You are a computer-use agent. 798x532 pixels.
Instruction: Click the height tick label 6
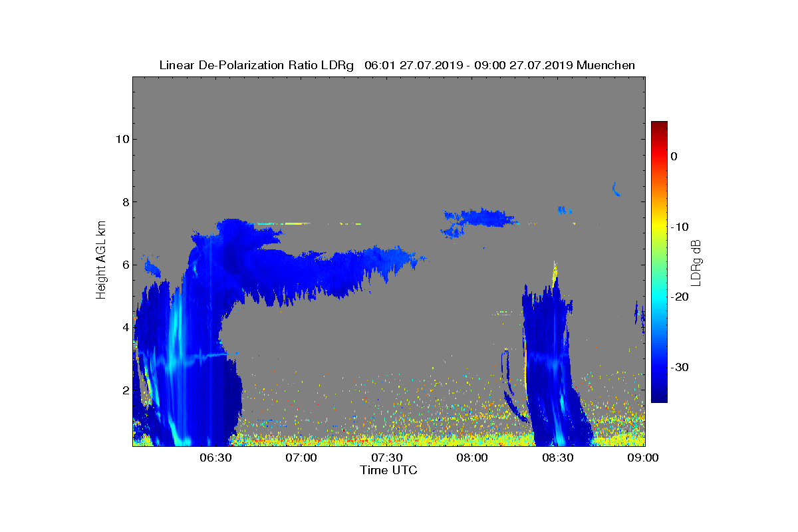[125, 265]
